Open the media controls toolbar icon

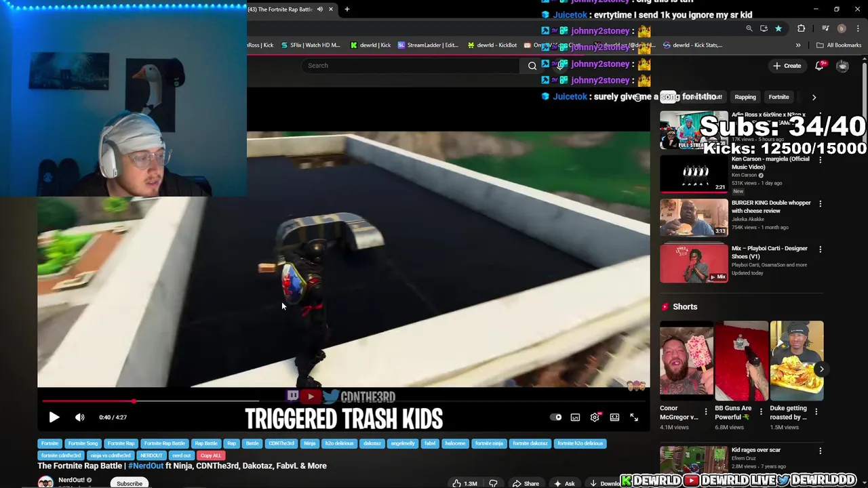click(x=825, y=28)
